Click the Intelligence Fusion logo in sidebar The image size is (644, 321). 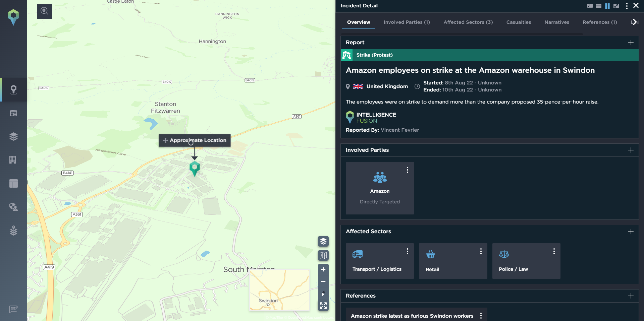coord(13,17)
